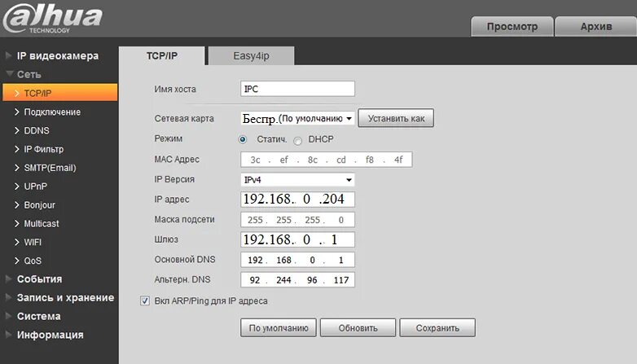Click the Dahua Technology logo

[53, 18]
